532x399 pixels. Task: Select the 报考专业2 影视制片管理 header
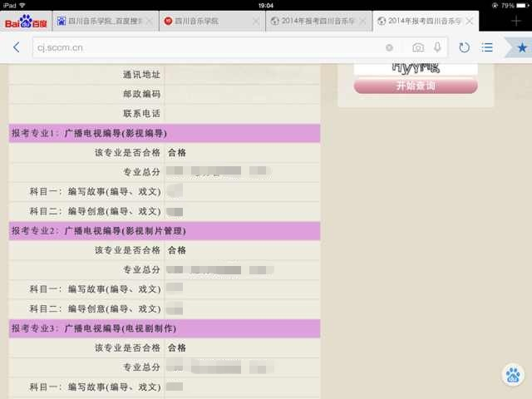coord(165,231)
